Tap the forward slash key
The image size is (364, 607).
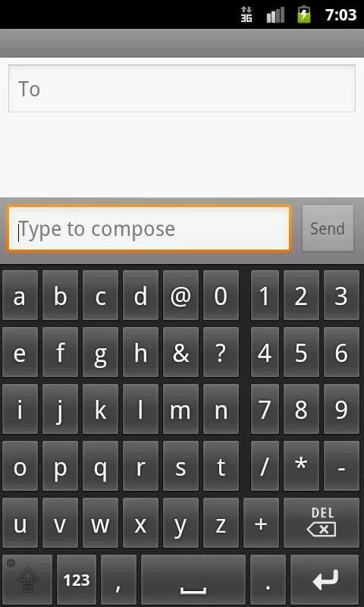tap(265, 466)
